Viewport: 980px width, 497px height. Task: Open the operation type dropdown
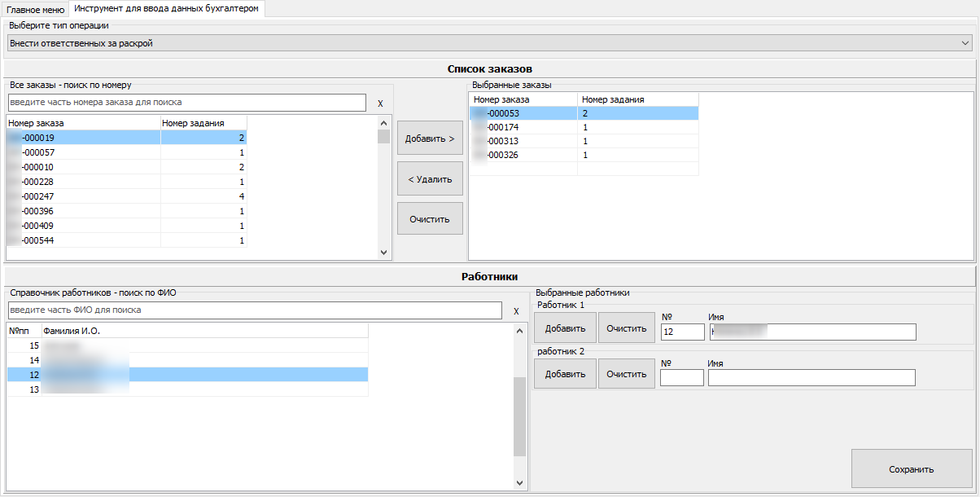coord(489,42)
